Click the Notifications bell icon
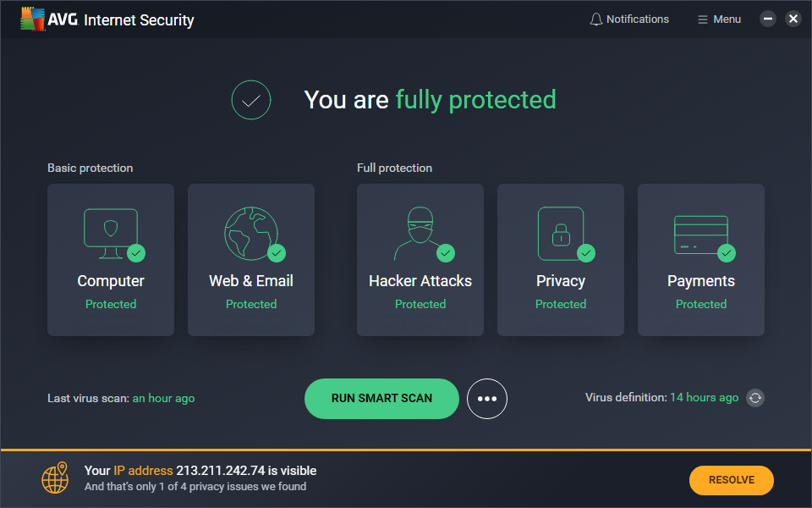Screen dimensions: 812x508 [596, 19]
